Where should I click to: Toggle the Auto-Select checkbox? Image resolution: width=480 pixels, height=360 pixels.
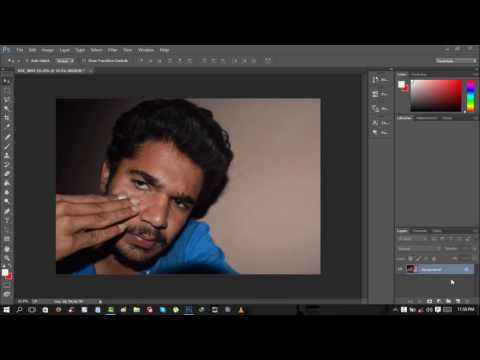pos(27,61)
